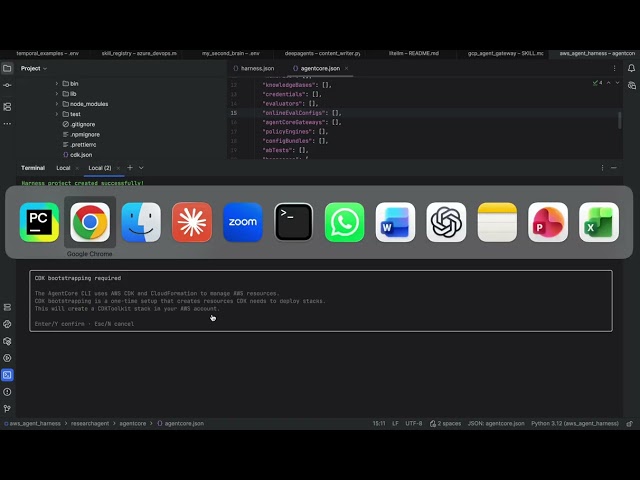
Task: Close the agentcore.json editor tab
Action: point(347,69)
